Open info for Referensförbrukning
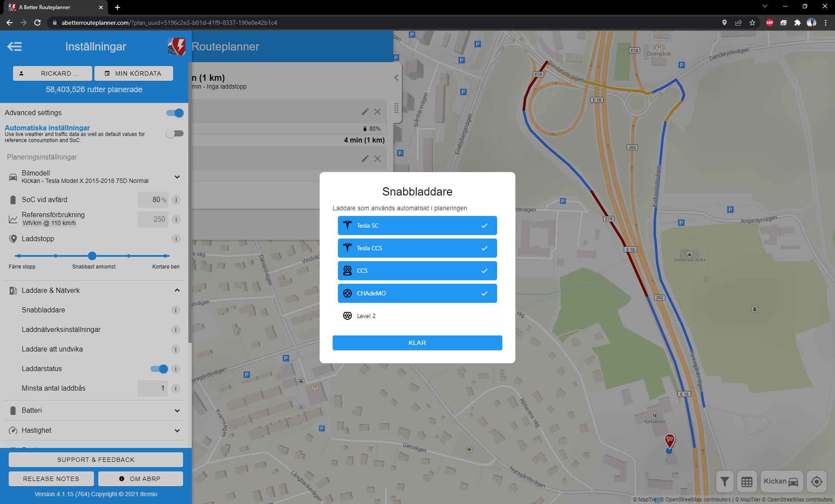This screenshot has width=835, height=504. click(x=176, y=219)
